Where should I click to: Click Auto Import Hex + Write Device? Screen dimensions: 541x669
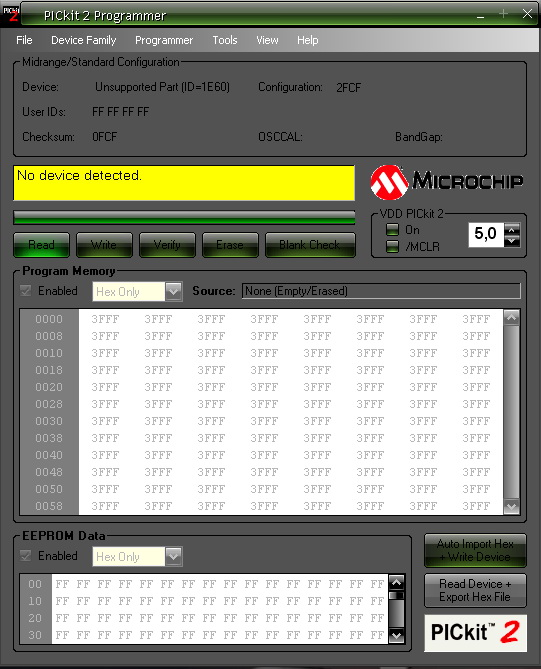[x=475, y=550]
